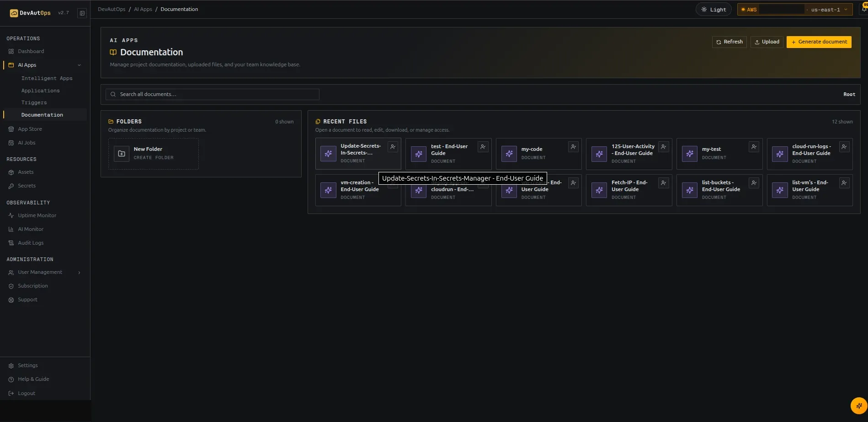This screenshot has height=422, width=868.
Task: Click manage access icon on my-test card
Action: 754,147
